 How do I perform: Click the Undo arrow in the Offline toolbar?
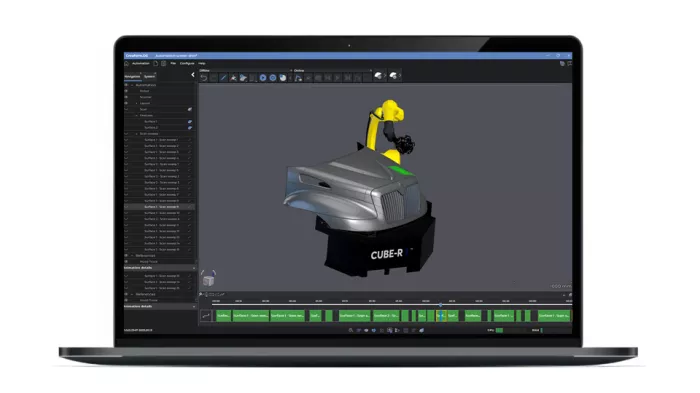204,78
